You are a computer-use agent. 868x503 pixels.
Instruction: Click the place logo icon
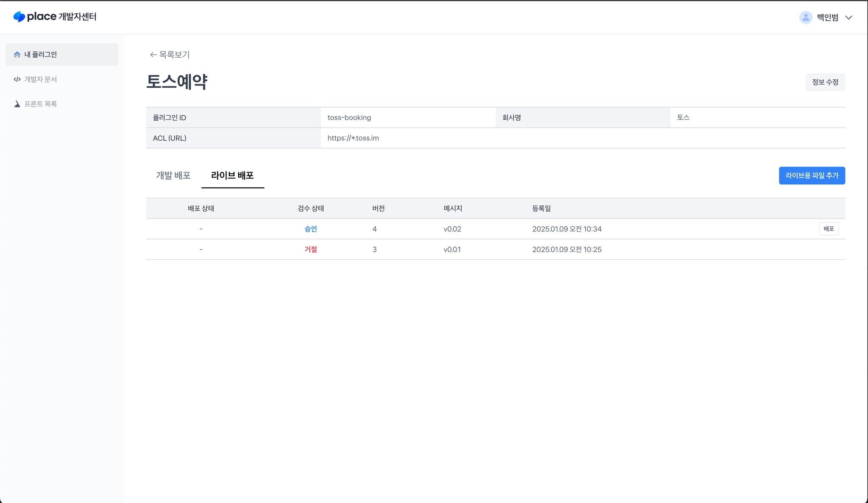point(19,17)
